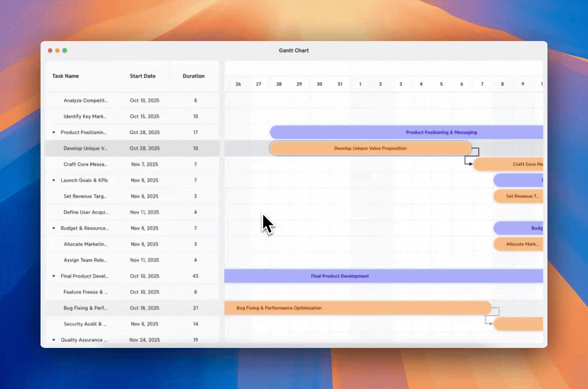Click the dependency arrow to Craft Core Message
The image size is (588, 389).
pyautogui.click(x=471, y=157)
